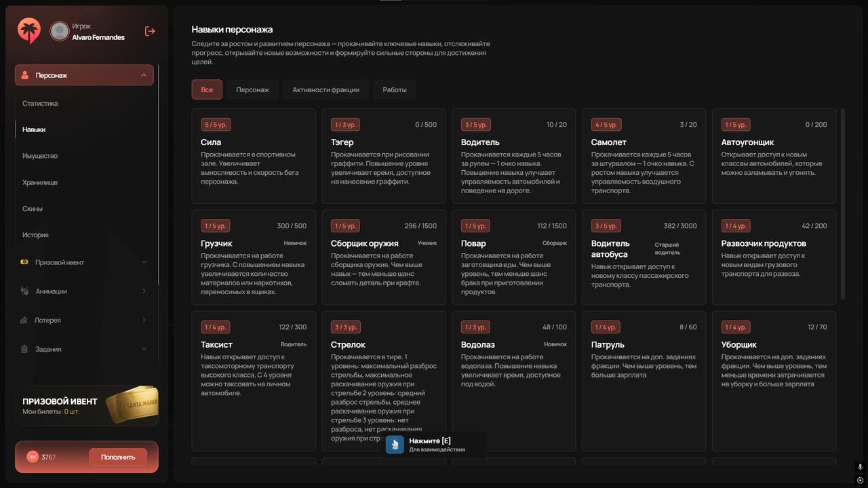Open the Хранилище menu item
The height and width of the screenshot is (488, 868).
[x=40, y=182]
